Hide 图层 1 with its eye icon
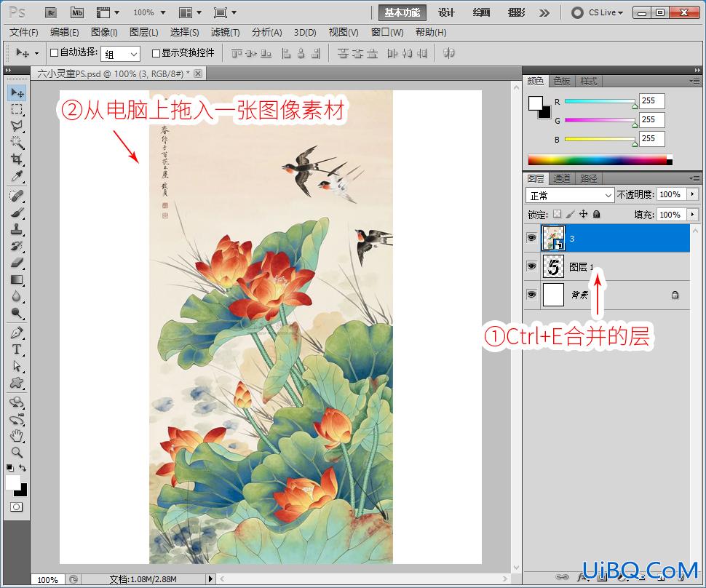 [x=531, y=266]
